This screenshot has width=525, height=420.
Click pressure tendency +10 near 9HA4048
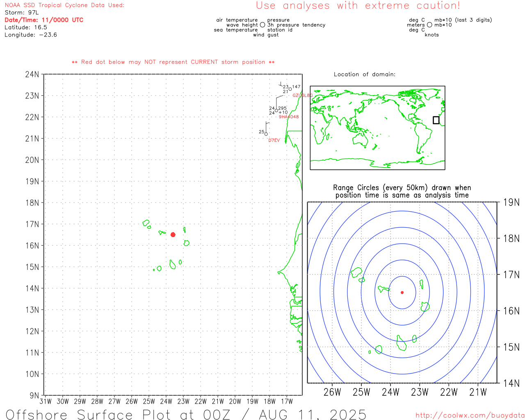(283, 112)
